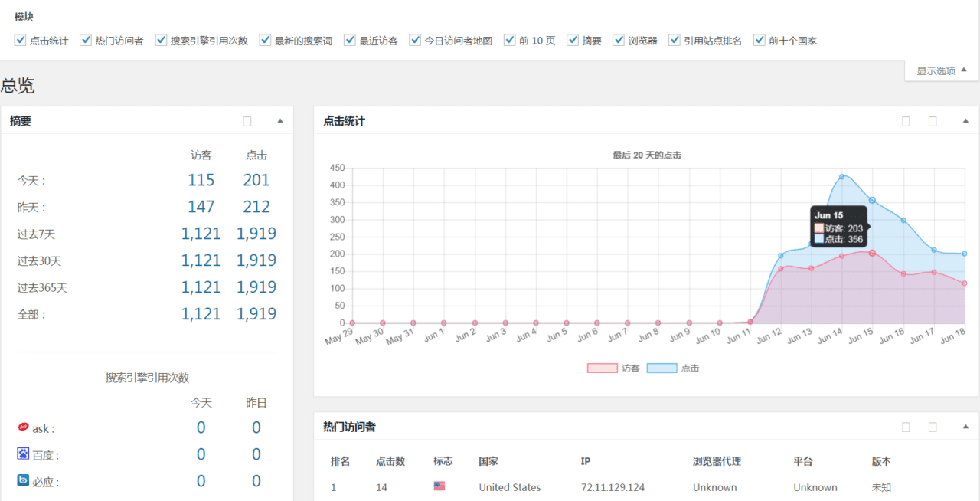Collapse the 点击统计 chart panel
Image resolution: width=980 pixels, height=501 pixels.
pyautogui.click(x=965, y=121)
